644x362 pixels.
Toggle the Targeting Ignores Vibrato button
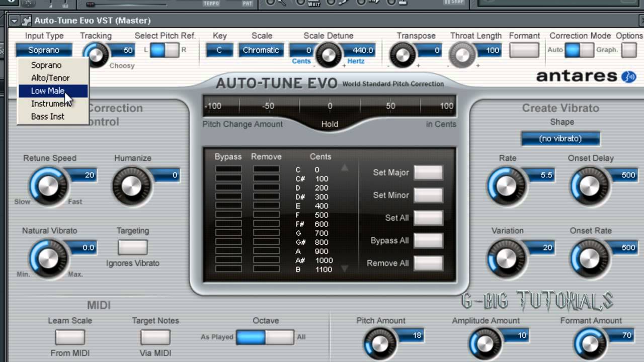click(x=132, y=247)
